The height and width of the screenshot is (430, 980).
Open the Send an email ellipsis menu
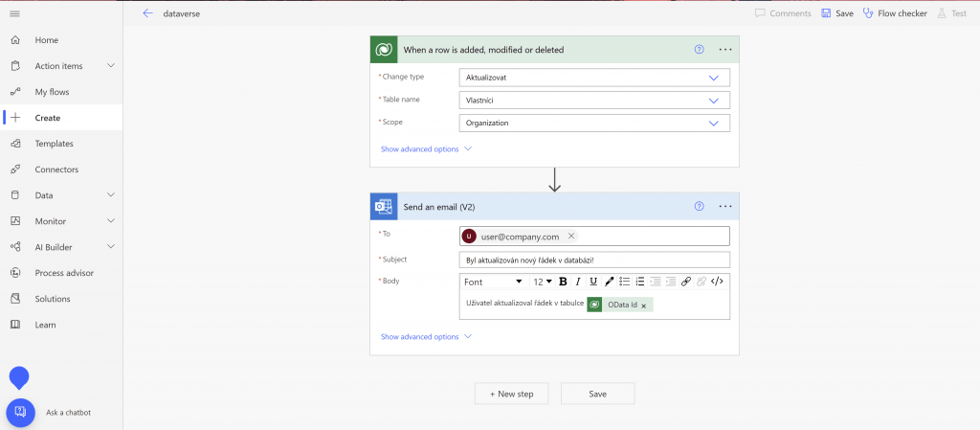(724, 206)
